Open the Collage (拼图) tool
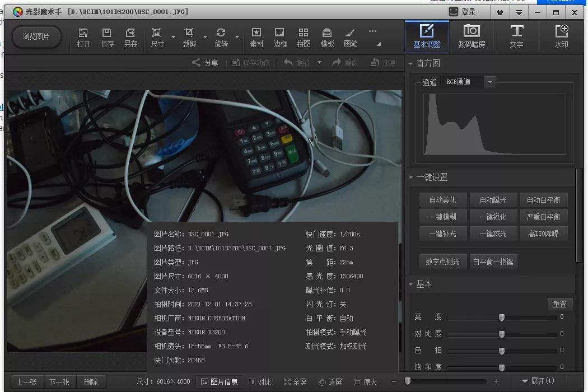 [304, 37]
